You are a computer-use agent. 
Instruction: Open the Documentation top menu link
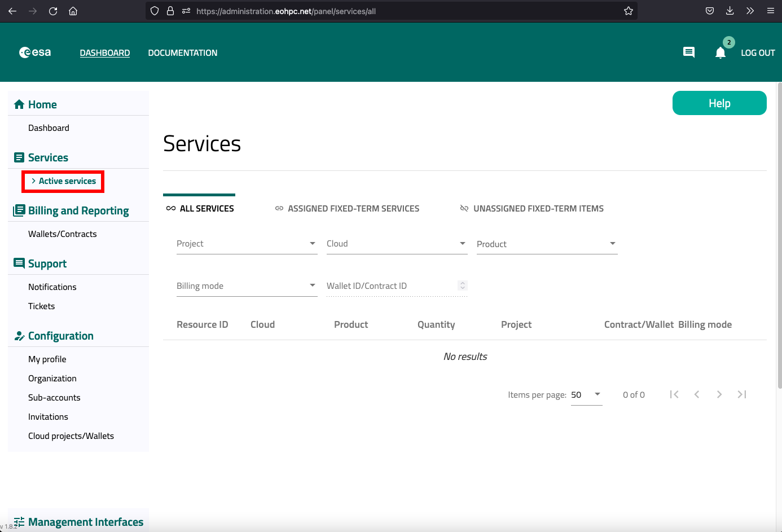pyautogui.click(x=183, y=52)
